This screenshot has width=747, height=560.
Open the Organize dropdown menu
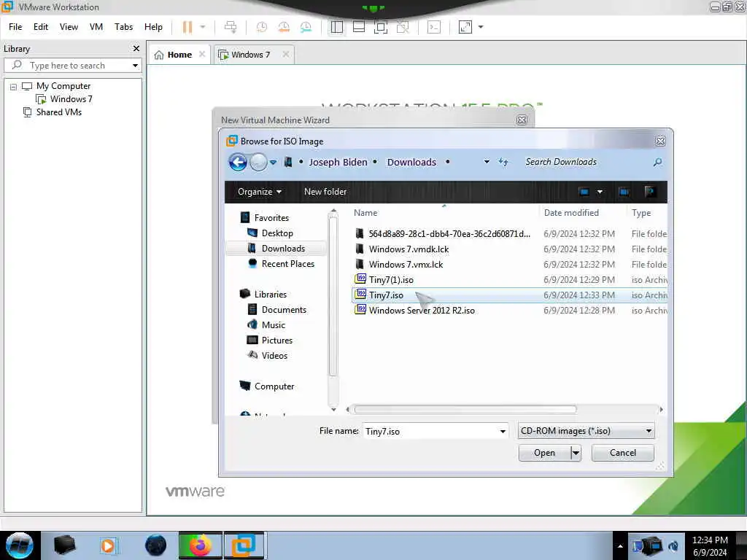tap(259, 192)
